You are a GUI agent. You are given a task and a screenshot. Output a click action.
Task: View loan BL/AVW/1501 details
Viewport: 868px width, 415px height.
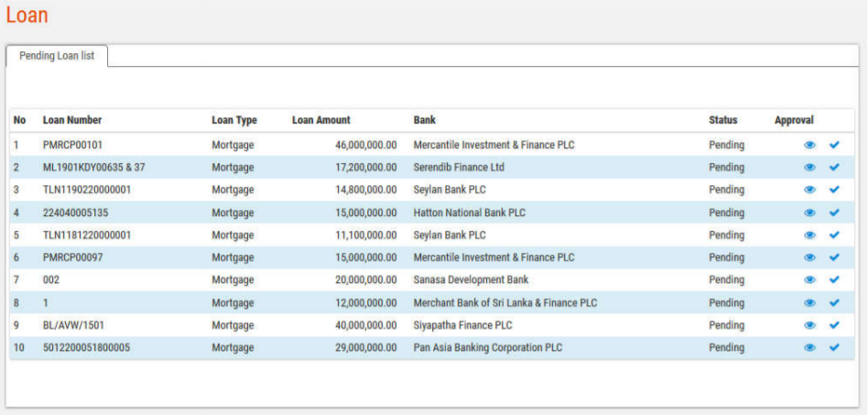coord(809,325)
